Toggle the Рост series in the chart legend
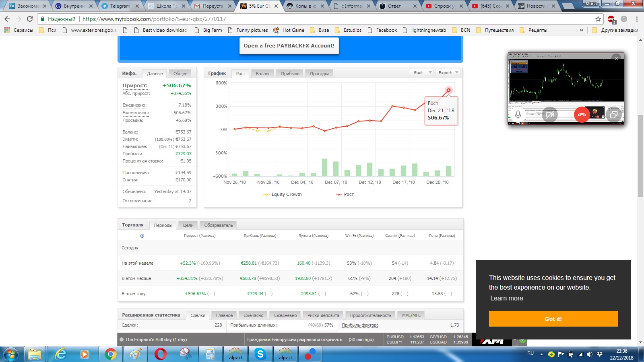644x362 pixels. pyautogui.click(x=345, y=194)
